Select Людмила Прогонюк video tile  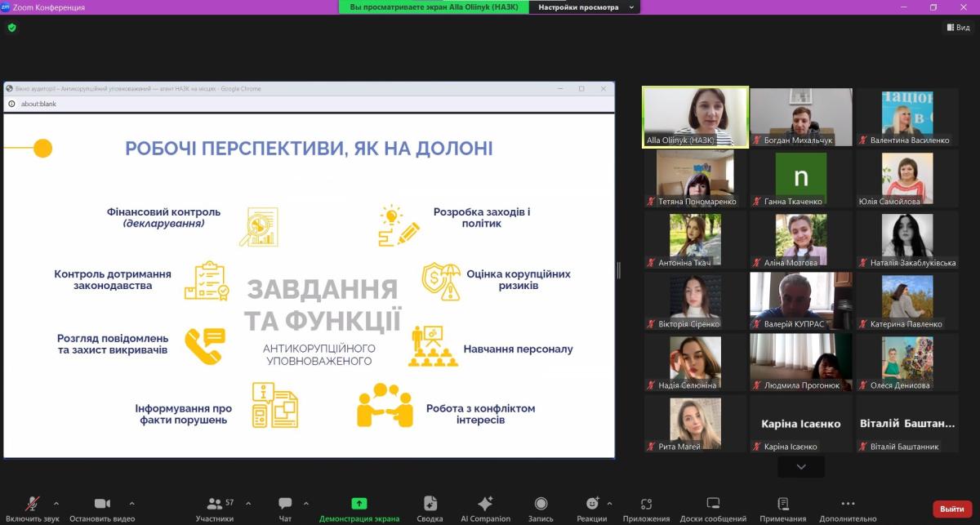801,362
